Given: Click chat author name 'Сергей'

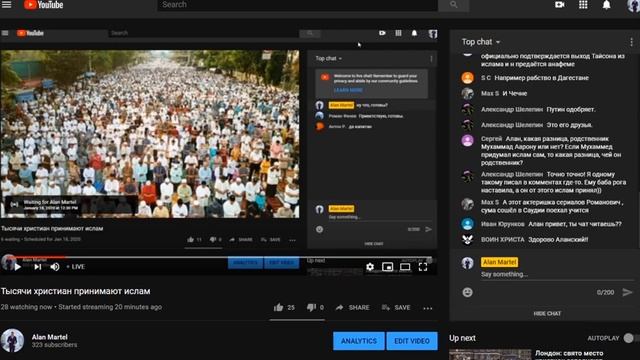Looking at the screenshot, I should (x=491, y=139).
